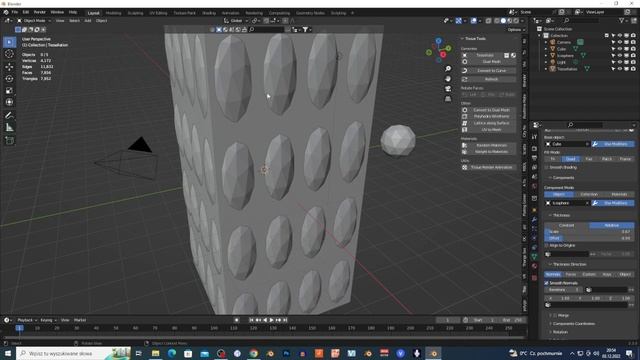Screen dimensions: 640x360
Task: Click the Lattice along Surface icon
Action: click(464, 123)
